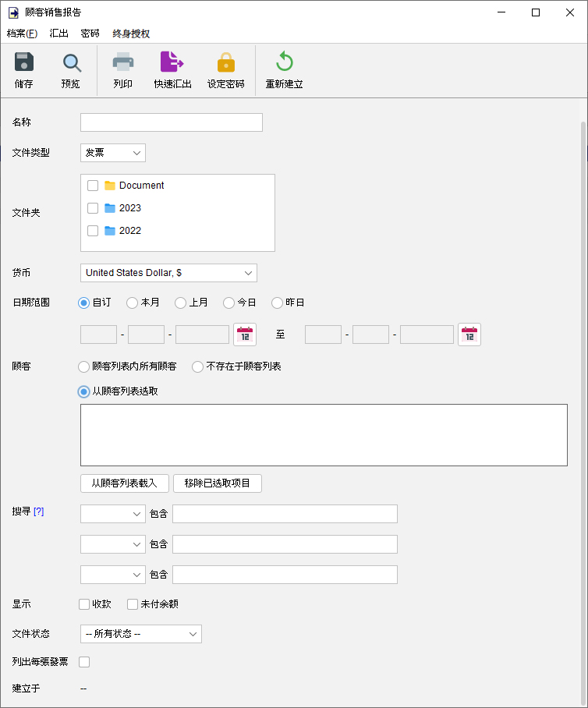Click the 名称 name input field

(x=171, y=122)
